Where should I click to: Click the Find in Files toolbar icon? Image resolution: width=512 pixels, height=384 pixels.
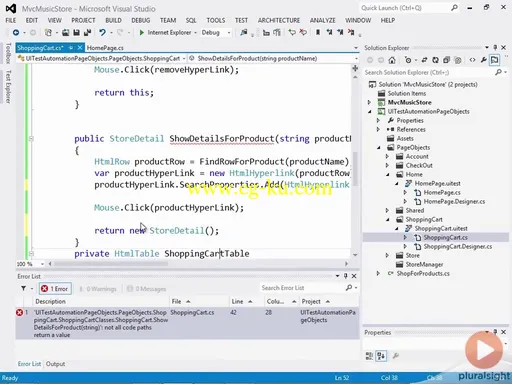244,32
